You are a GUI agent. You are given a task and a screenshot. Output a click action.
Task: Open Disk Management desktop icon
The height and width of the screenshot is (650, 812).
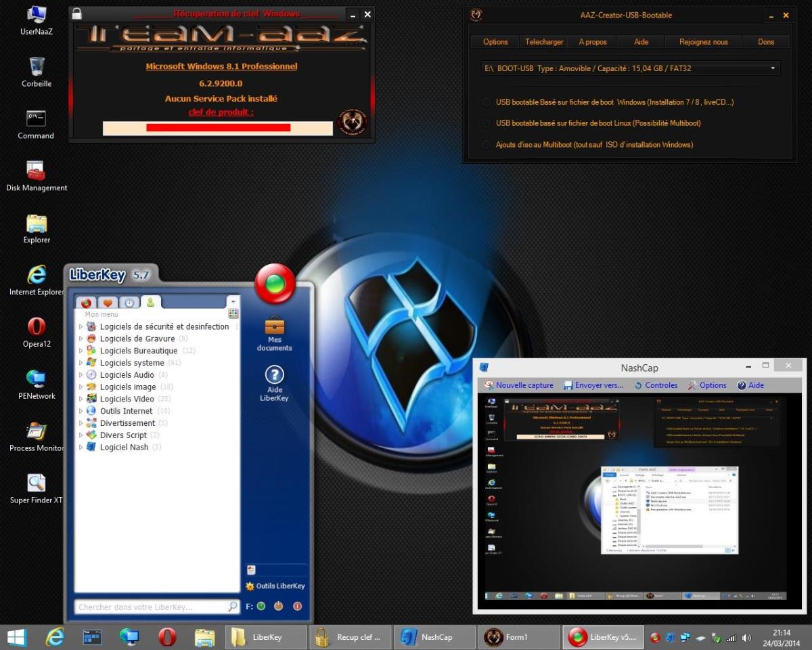[37, 176]
